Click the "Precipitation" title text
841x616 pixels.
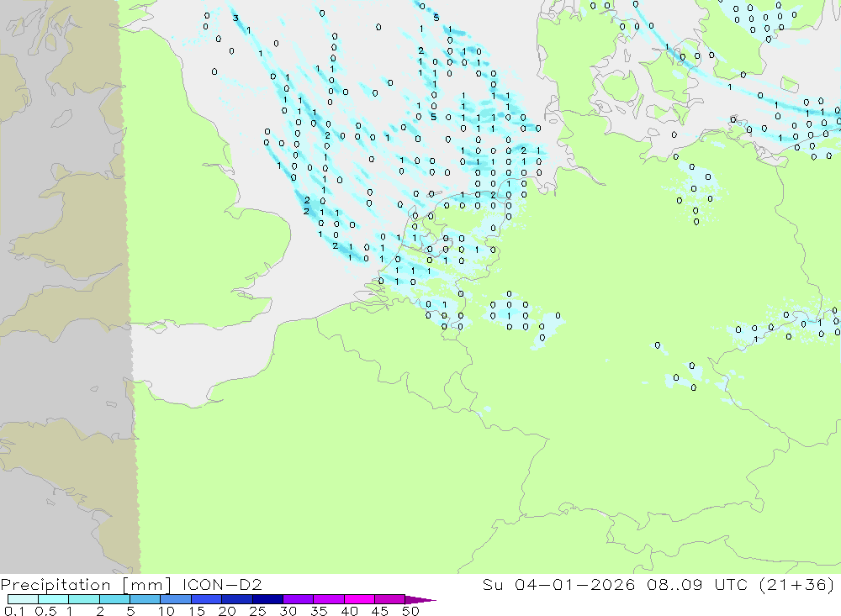[x=56, y=585]
